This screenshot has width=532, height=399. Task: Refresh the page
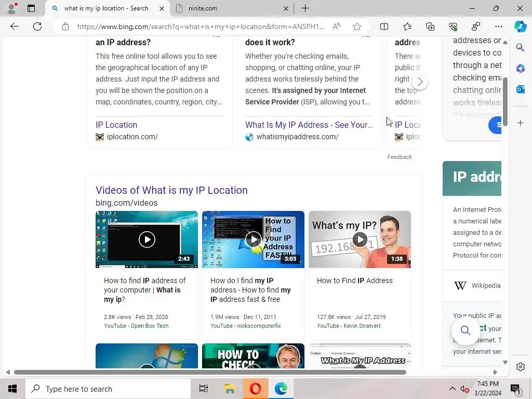tap(37, 26)
